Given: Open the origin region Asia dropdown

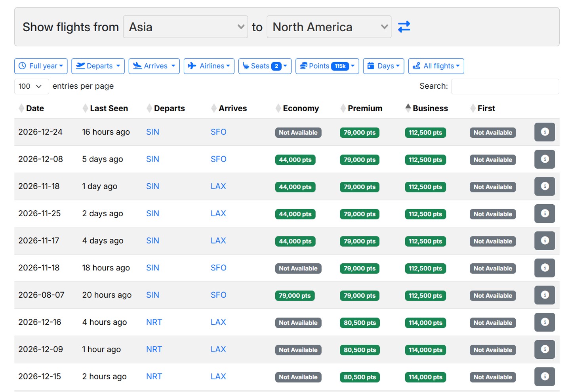Looking at the screenshot, I should [x=185, y=27].
